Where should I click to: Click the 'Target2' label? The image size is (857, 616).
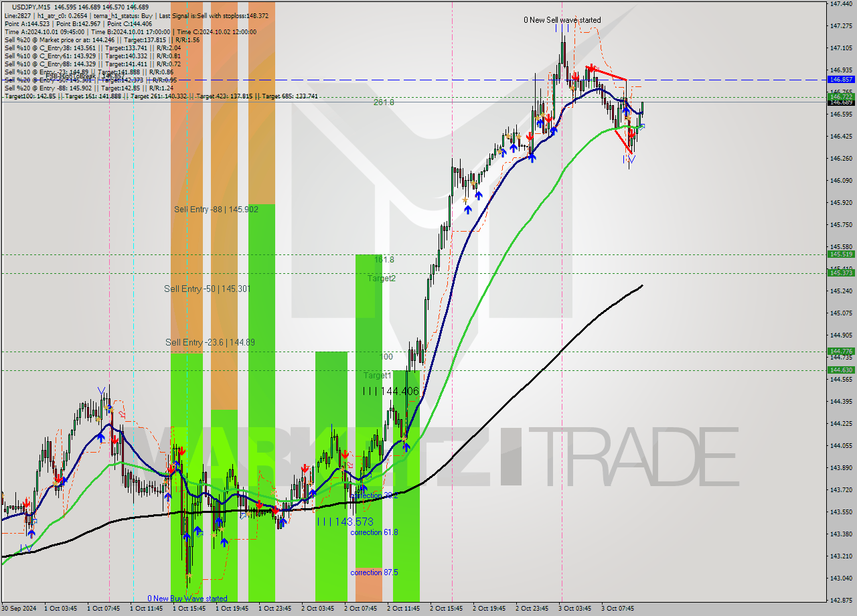click(x=382, y=278)
